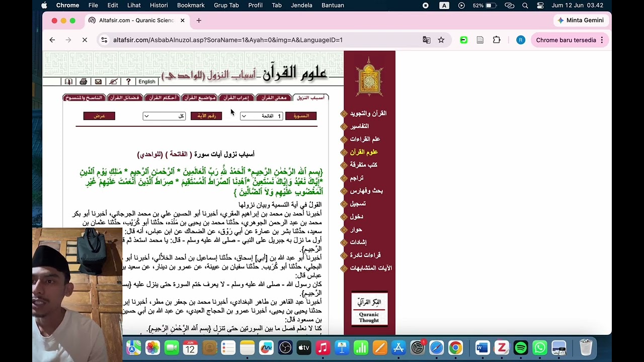Viewport: 644px width, 362px height.
Task: Open the مواضيع القرآن tab
Action: [200, 98]
